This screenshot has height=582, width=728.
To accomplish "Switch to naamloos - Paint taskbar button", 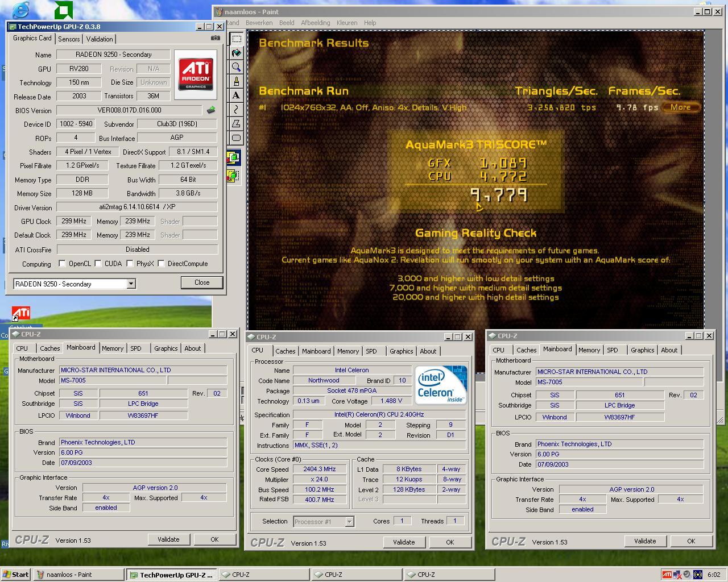I will (78, 575).
